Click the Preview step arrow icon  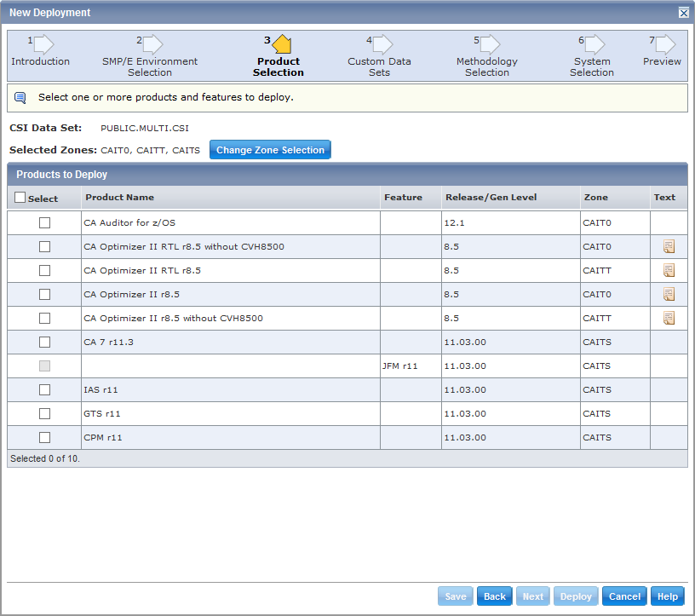tap(665, 42)
